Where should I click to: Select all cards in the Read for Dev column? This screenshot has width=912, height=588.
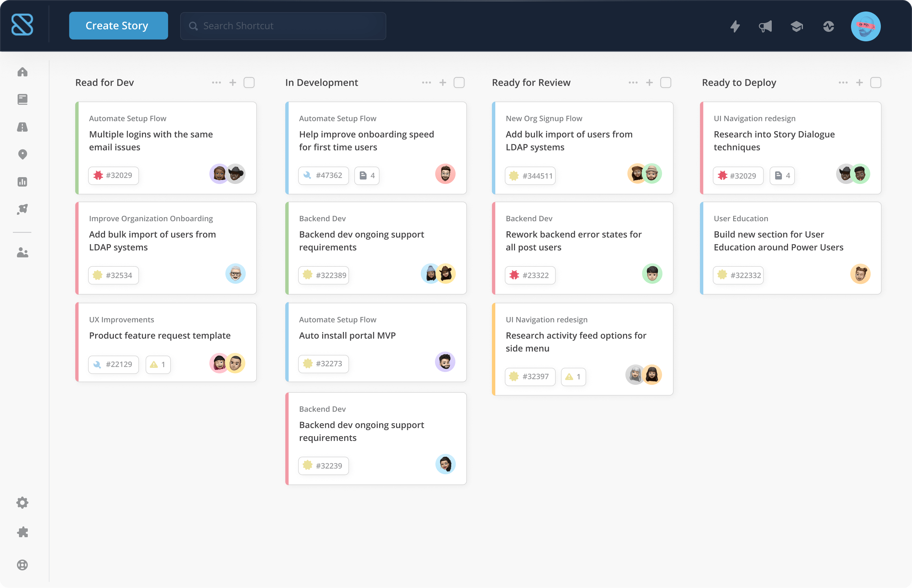tap(249, 82)
